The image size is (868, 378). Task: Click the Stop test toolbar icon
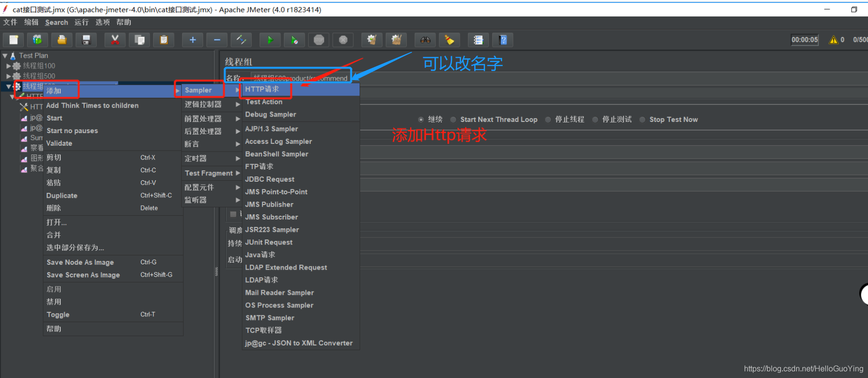click(x=319, y=40)
